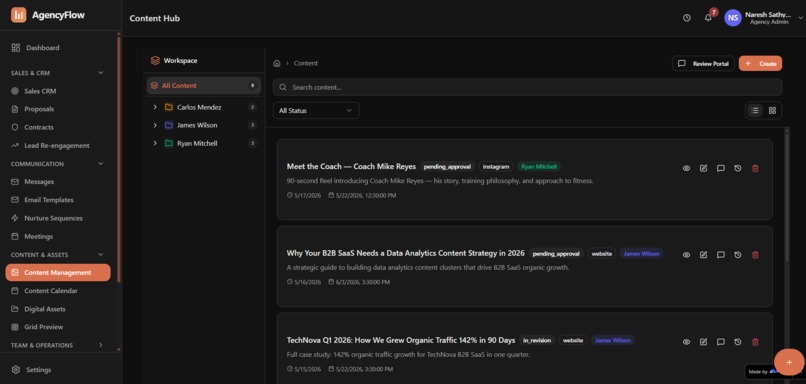806x384 pixels.
Task: Expand the Carlos Mendez folder
Action: click(155, 107)
